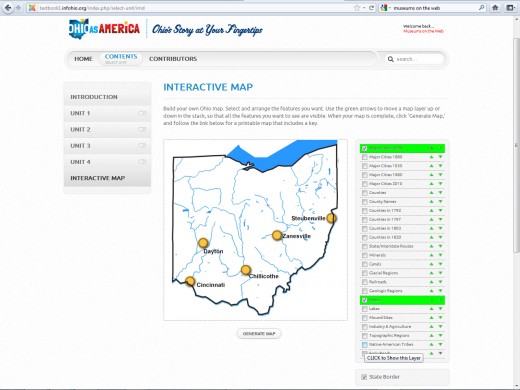520x390 pixels.
Task: Click the search magnifier icon
Action: click(391, 59)
